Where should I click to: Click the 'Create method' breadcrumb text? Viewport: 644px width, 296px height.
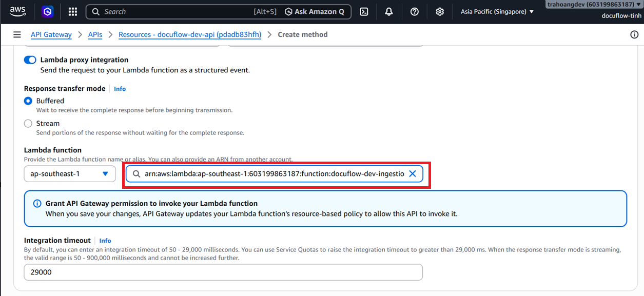(303, 34)
